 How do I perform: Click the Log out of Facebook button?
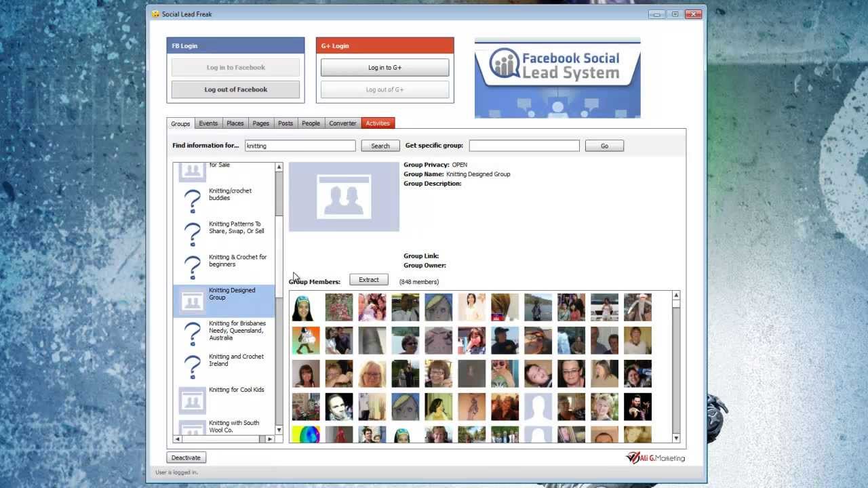235,89
